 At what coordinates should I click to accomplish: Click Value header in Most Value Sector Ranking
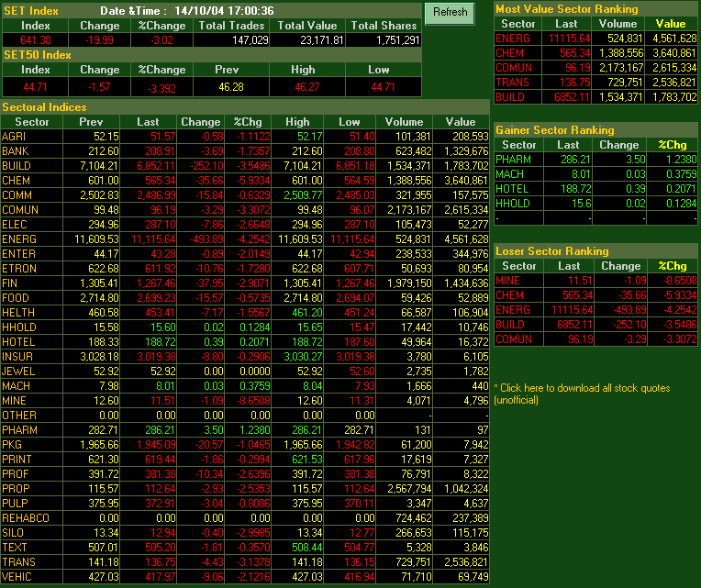pos(671,24)
